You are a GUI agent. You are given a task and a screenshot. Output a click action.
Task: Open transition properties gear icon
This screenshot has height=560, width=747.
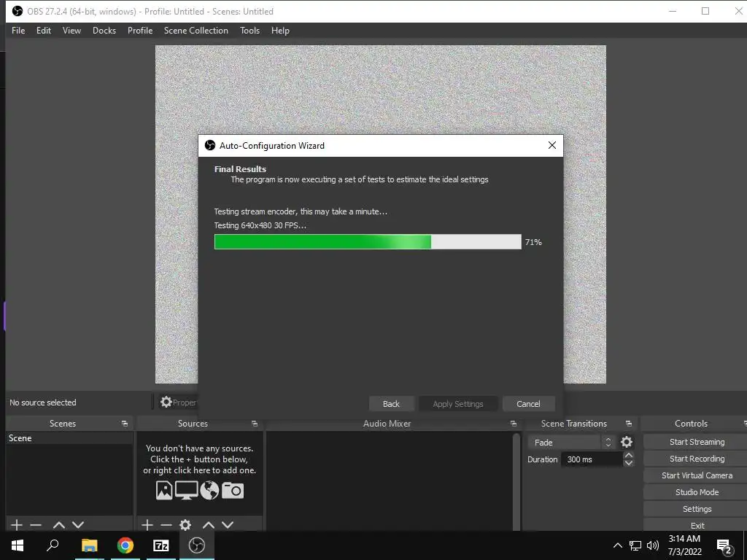pyautogui.click(x=627, y=443)
